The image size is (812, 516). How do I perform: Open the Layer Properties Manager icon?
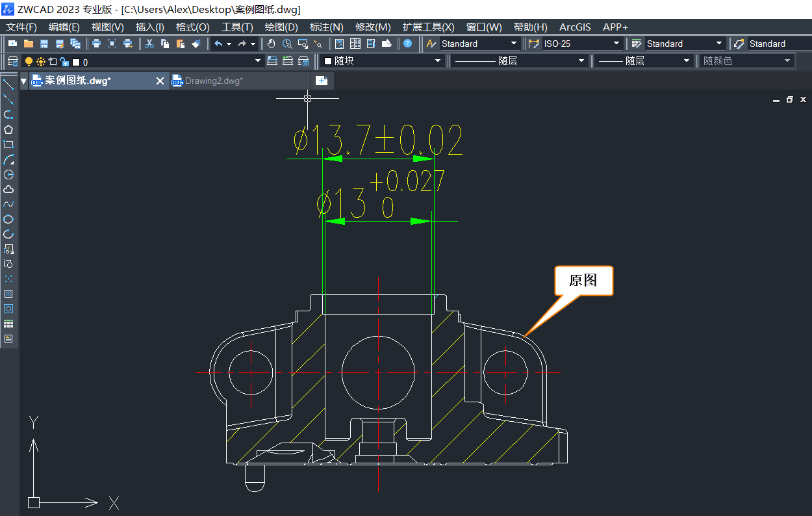(12, 61)
